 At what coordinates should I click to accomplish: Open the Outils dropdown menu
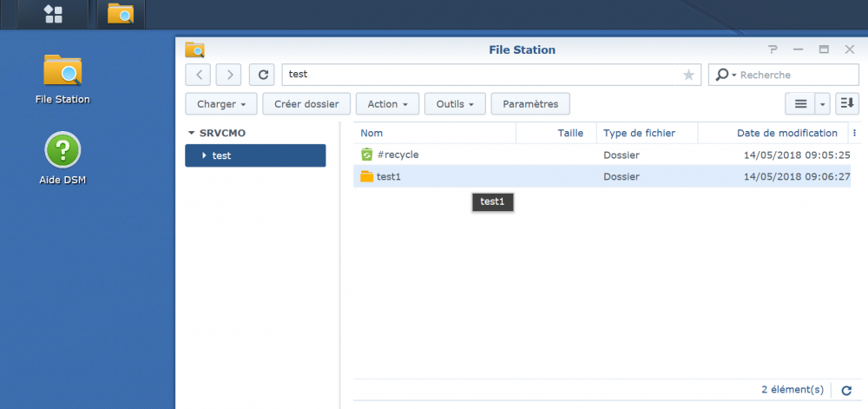pos(454,104)
